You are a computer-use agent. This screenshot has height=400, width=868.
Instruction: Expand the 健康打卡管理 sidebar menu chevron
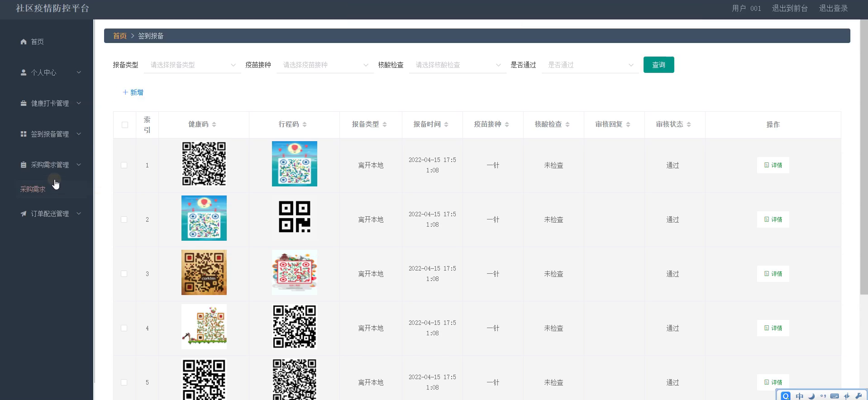coord(79,103)
